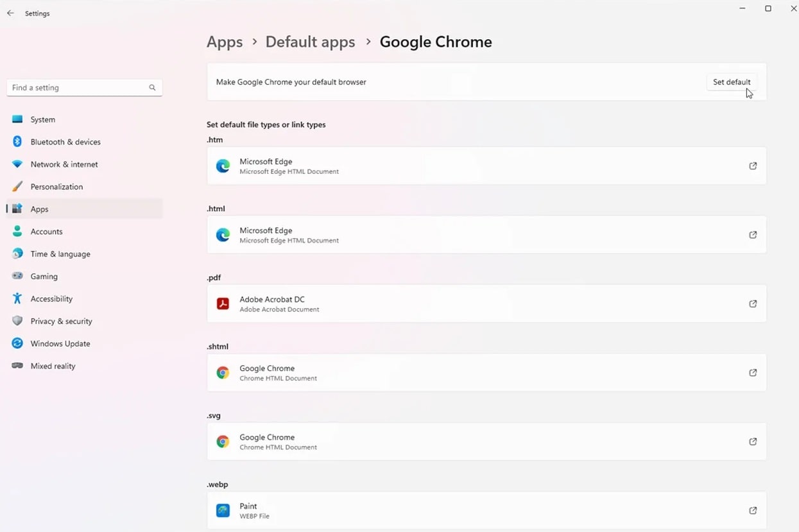Close the Settings window
Screen dimensions: 799x532
[793, 8]
